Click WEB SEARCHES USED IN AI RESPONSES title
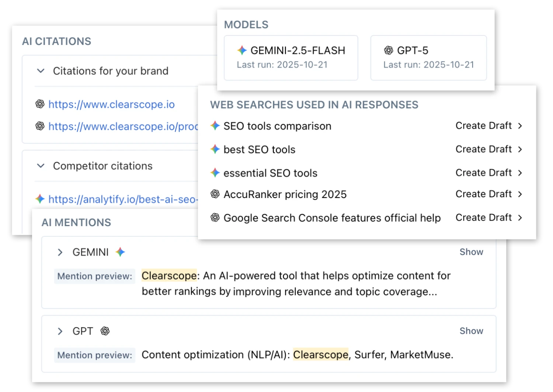 (314, 105)
